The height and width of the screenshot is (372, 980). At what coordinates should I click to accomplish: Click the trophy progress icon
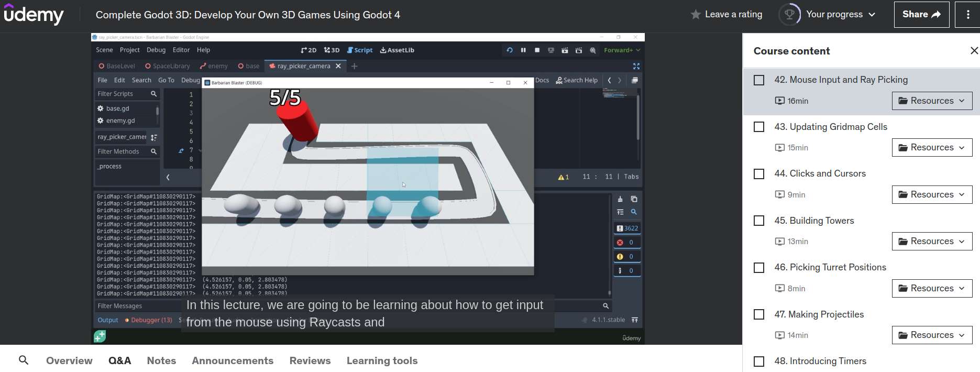[x=789, y=14]
